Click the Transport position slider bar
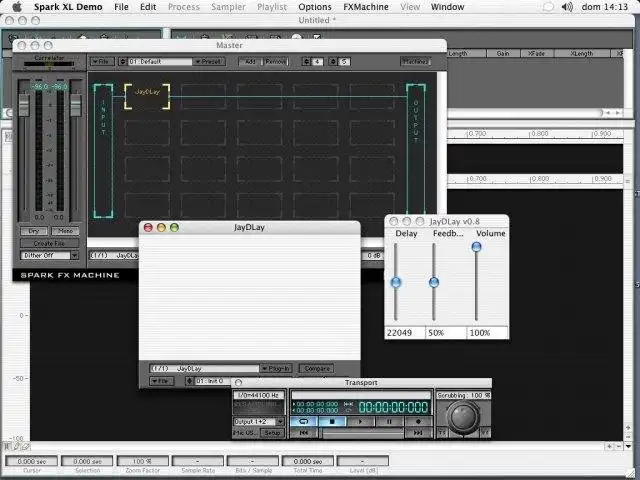The height and width of the screenshot is (480, 640). (x=362, y=433)
